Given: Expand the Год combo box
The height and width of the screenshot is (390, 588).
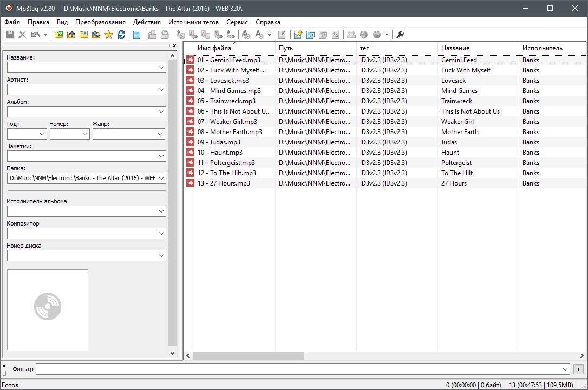Looking at the screenshot, I should (42, 134).
